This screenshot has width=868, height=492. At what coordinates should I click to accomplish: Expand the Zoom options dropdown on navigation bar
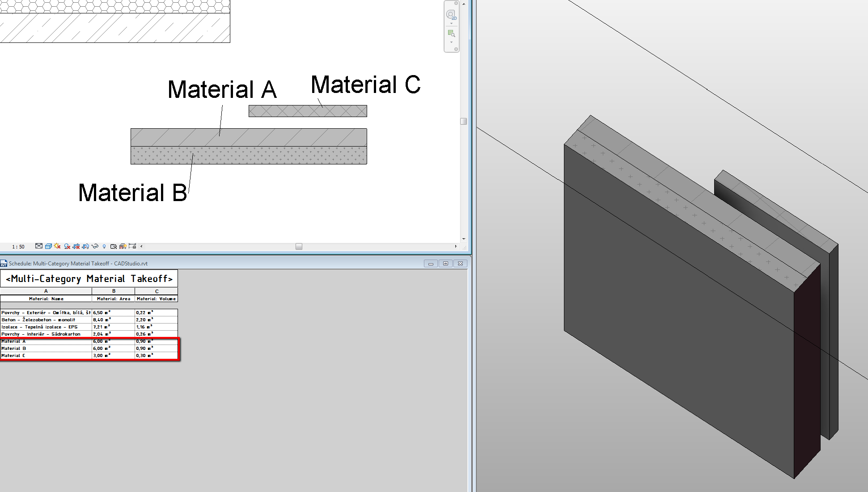(x=451, y=42)
